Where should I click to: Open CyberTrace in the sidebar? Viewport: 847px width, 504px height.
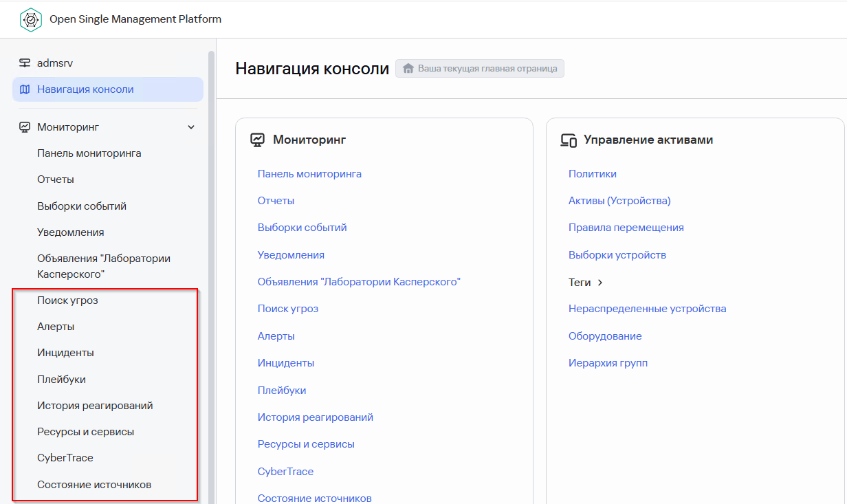click(x=65, y=458)
